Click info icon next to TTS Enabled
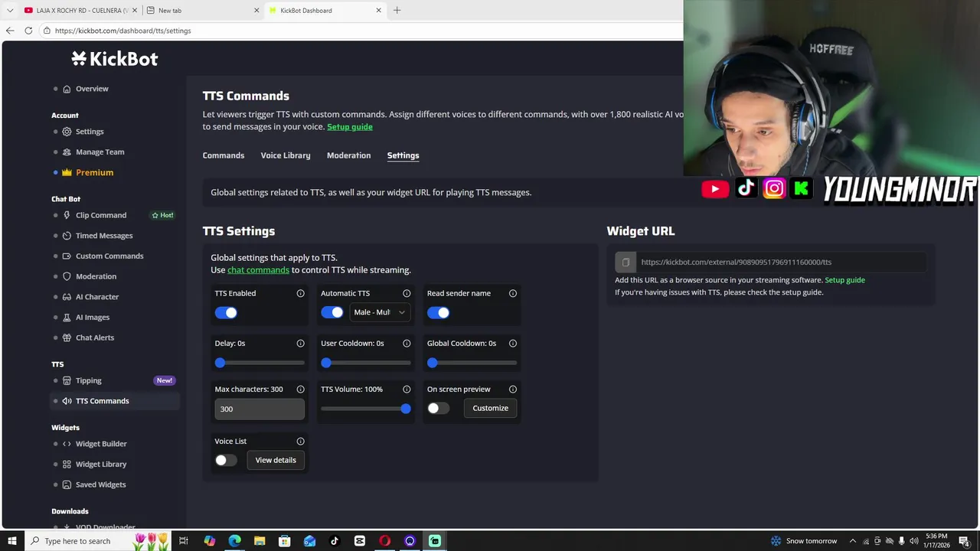The width and height of the screenshot is (980, 551). coord(300,293)
